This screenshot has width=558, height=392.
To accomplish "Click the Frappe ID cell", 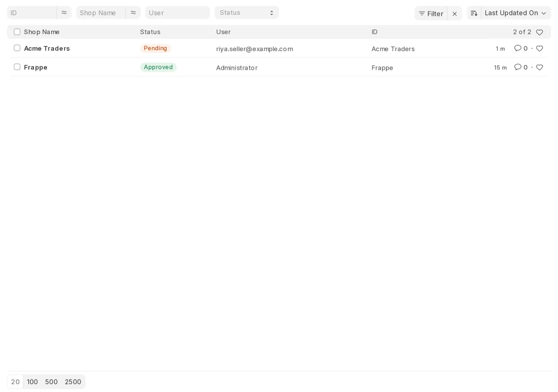I will tap(382, 68).
